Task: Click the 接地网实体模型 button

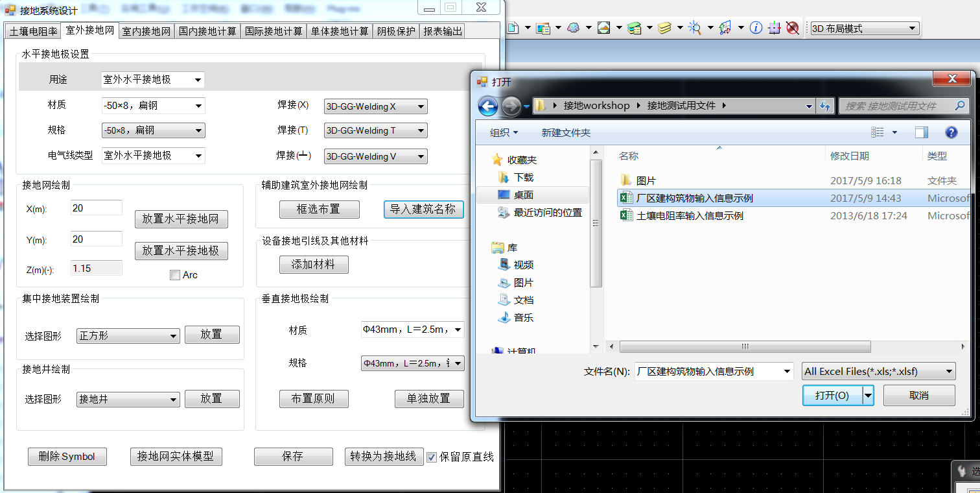Action: coord(176,457)
